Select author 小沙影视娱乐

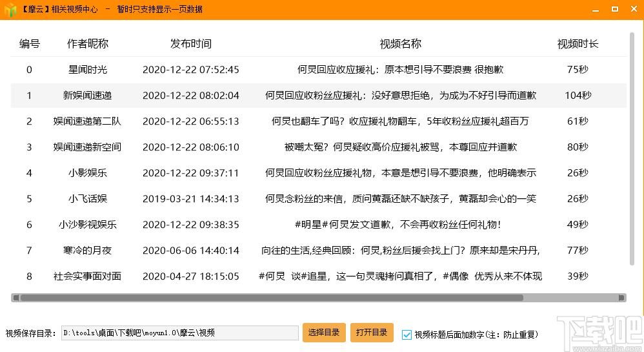pos(88,225)
